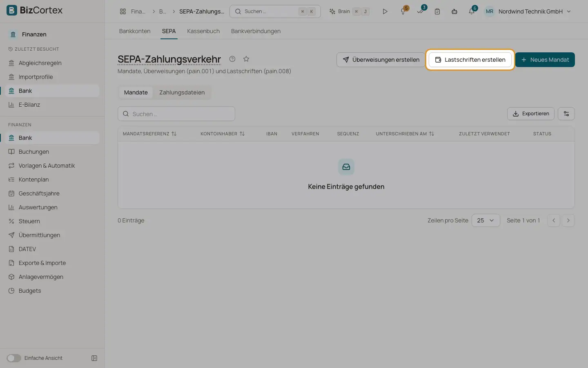The image size is (588, 368).
Task: Switch to the Zahlungsdateien sub-tab
Action: 182,92
